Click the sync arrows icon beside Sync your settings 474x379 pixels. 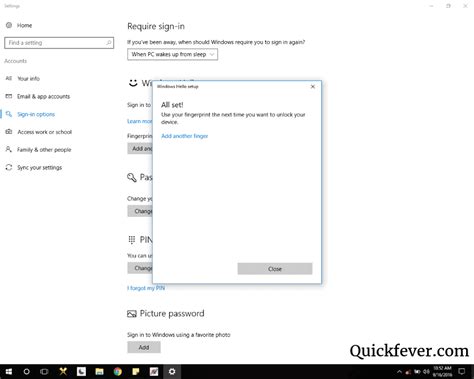point(9,167)
